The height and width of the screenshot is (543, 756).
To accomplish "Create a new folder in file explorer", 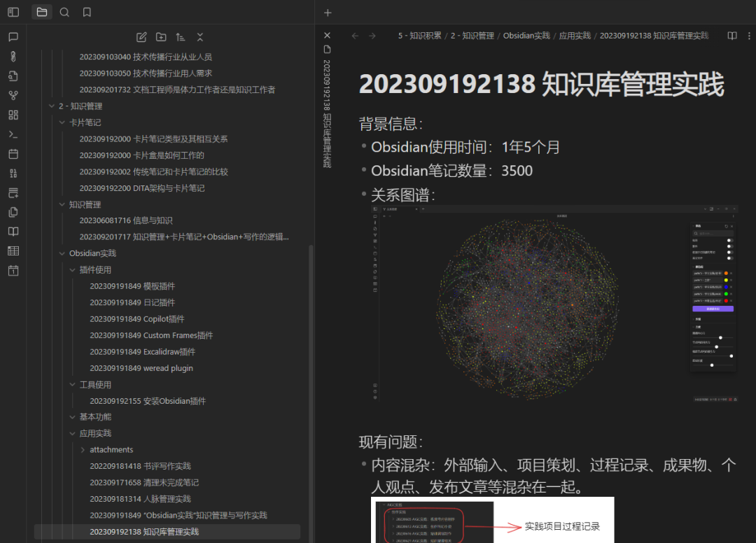I will pyautogui.click(x=161, y=37).
